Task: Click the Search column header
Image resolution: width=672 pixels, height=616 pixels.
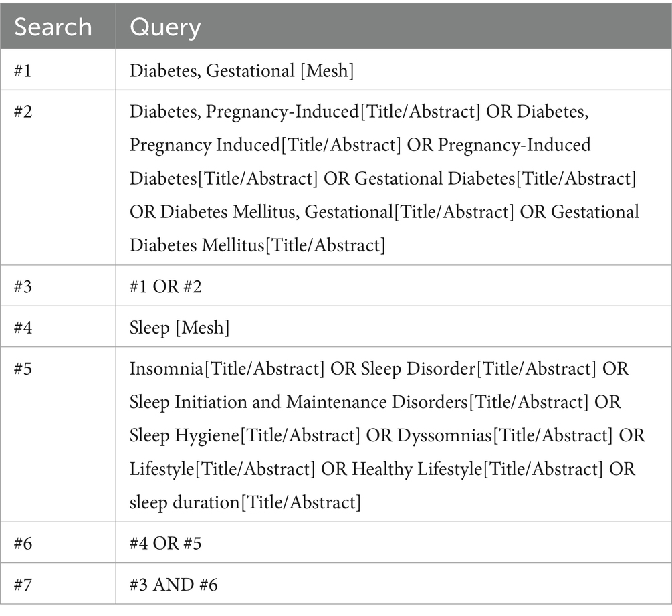Action: (x=53, y=27)
